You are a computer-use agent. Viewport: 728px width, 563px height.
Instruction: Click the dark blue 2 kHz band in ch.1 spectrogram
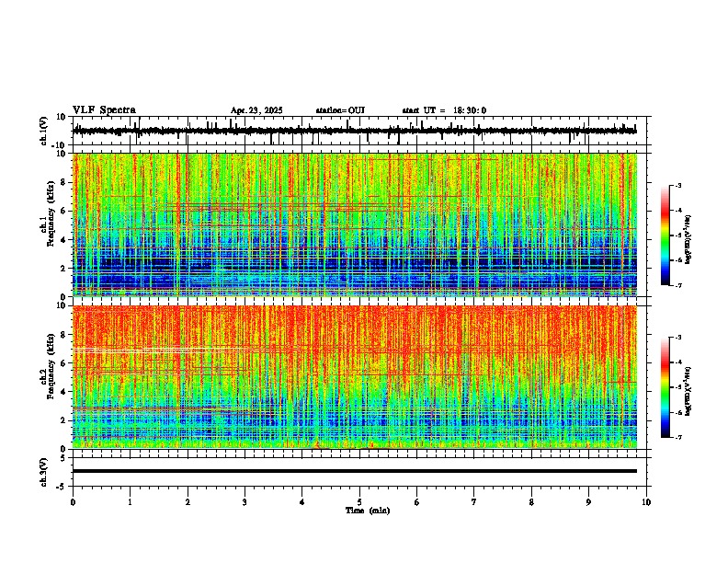coord(355,263)
